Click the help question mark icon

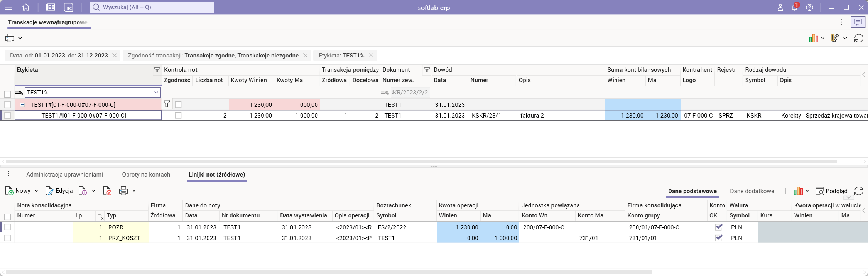[x=809, y=7]
